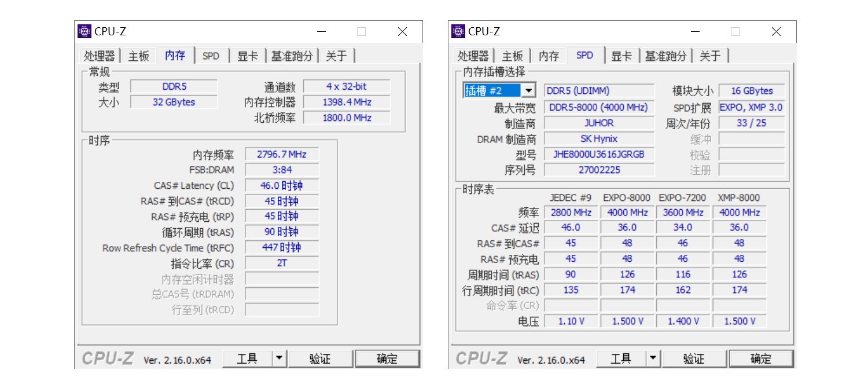Click the 3:84 FSB:DRAM value
868x388 pixels.
pyautogui.click(x=282, y=170)
